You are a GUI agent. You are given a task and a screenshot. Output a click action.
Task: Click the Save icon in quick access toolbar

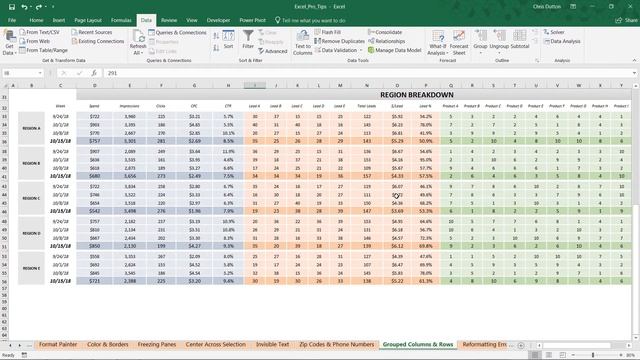pyautogui.click(x=11, y=7)
